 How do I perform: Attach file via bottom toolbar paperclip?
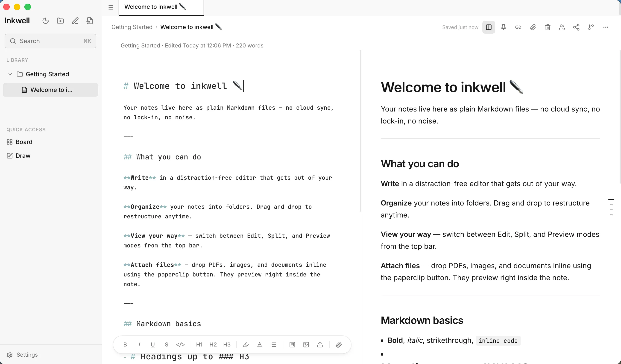pos(339,344)
